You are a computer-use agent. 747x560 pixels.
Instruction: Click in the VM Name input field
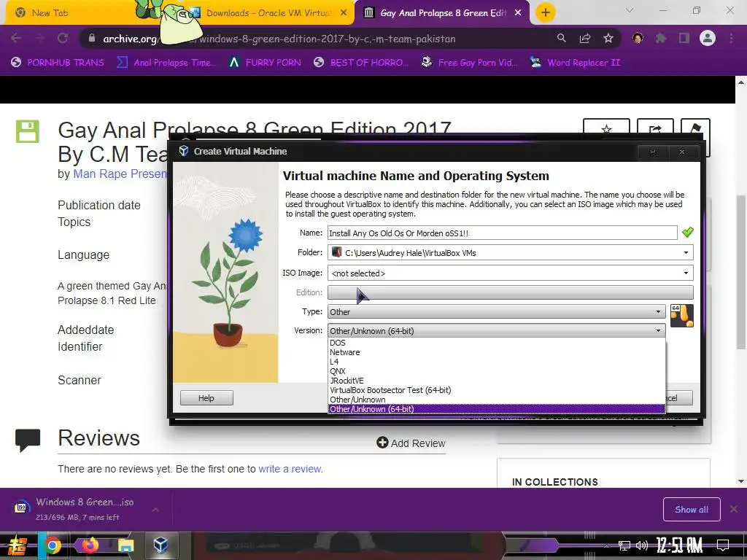pyautogui.click(x=502, y=233)
